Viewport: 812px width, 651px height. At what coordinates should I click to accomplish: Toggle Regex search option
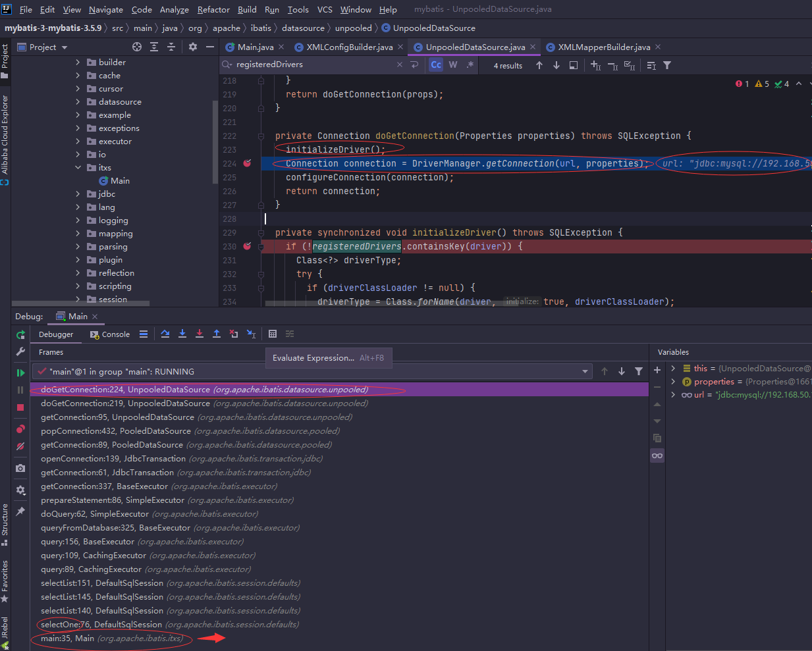[470, 65]
